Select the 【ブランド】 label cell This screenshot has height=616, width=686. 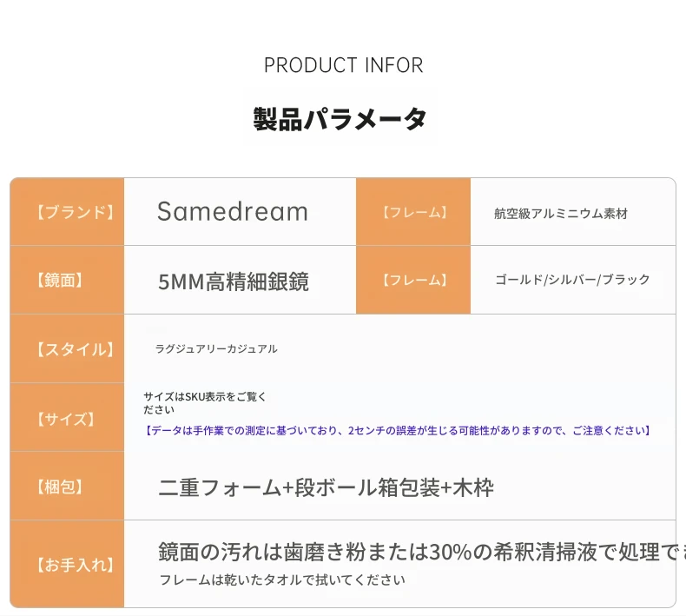pos(67,212)
